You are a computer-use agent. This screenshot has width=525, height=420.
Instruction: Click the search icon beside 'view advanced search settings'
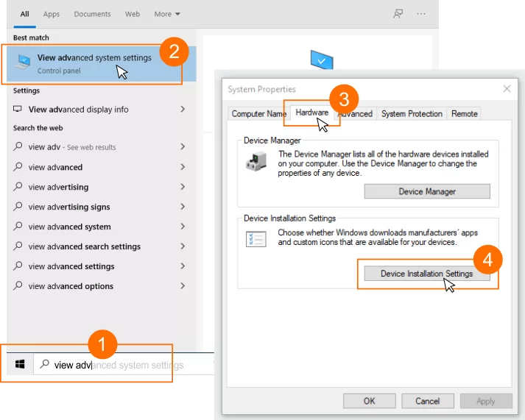tap(18, 246)
